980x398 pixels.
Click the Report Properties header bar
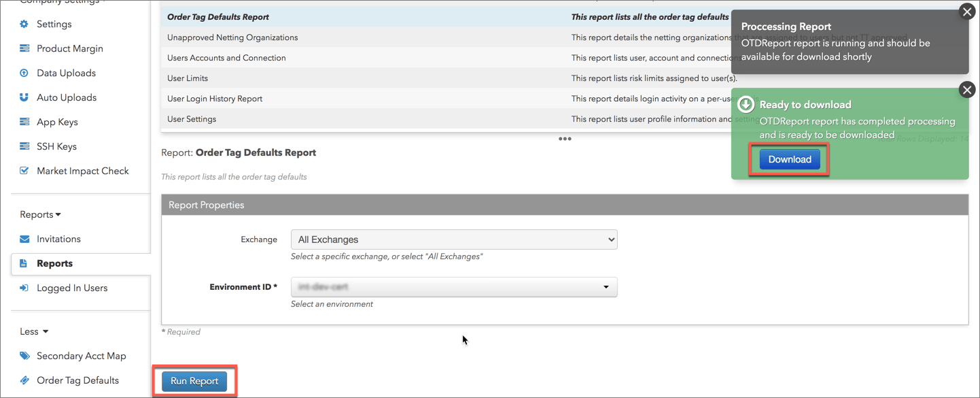(x=565, y=205)
